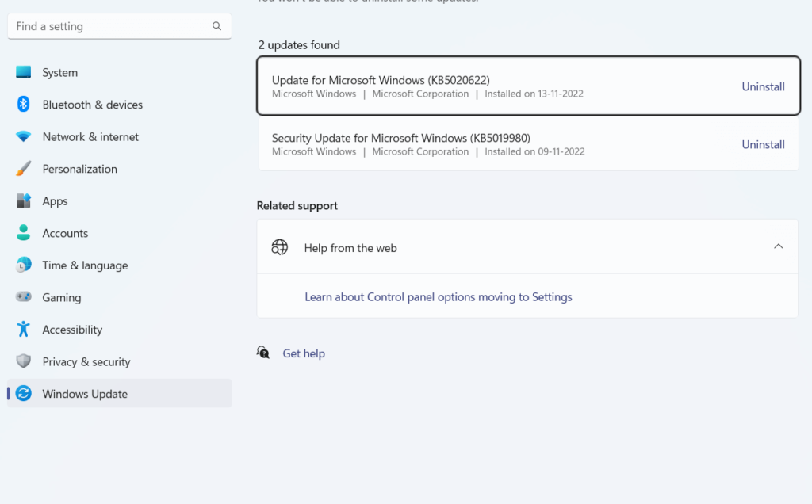The height and width of the screenshot is (504, 812).
Task: Click the Accounts person icon
Action: pos(23,232)
